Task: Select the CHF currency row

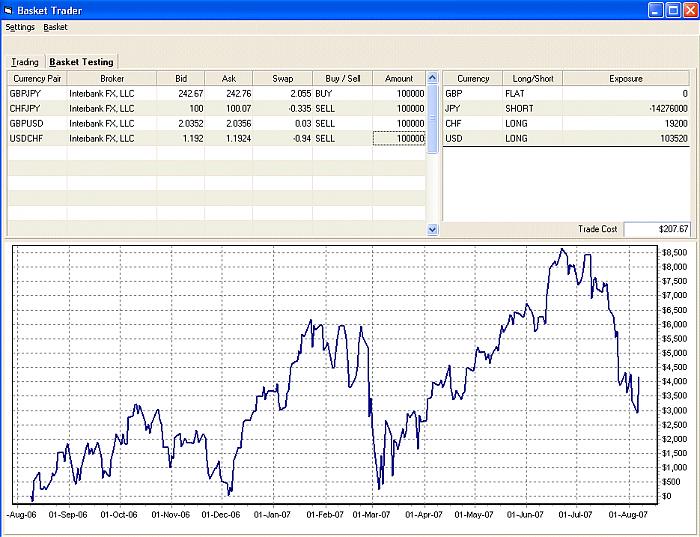Action: (566, 124)
